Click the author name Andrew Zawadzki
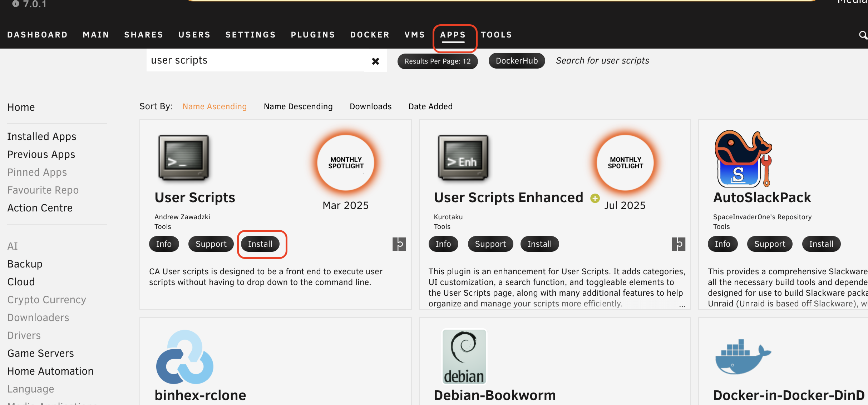868x405 pixels. coord(182,217)
